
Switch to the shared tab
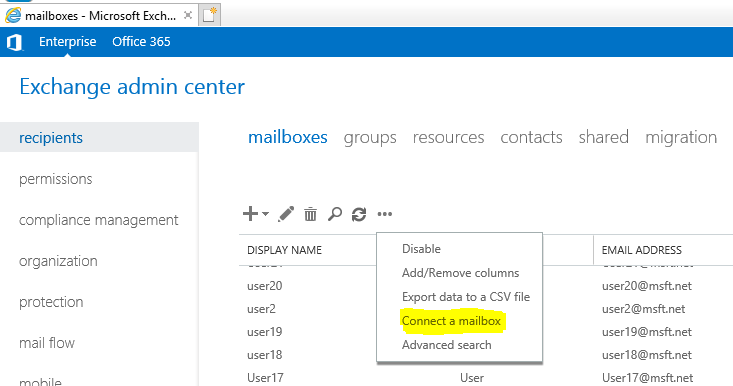tap(604, 137)
